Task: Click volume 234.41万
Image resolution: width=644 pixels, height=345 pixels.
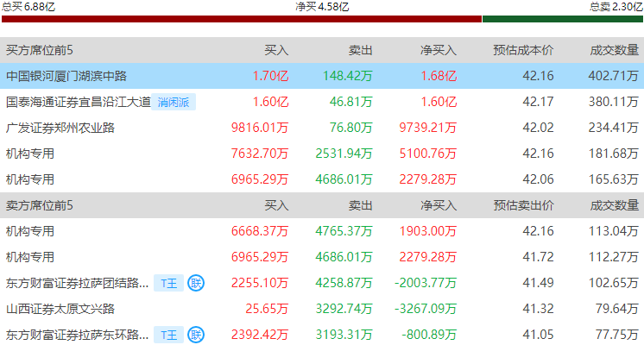Action: pyautogui.click(x=613, y=128)
